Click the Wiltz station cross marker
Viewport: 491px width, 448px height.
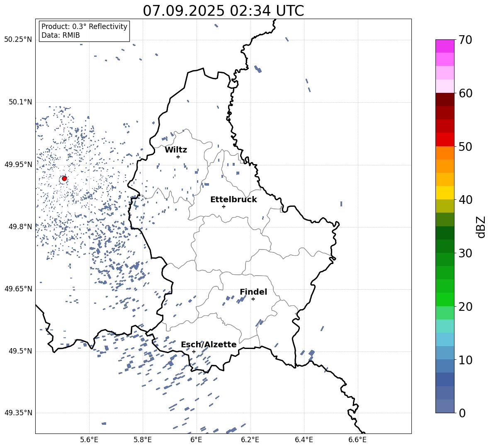tap(178, 157)
